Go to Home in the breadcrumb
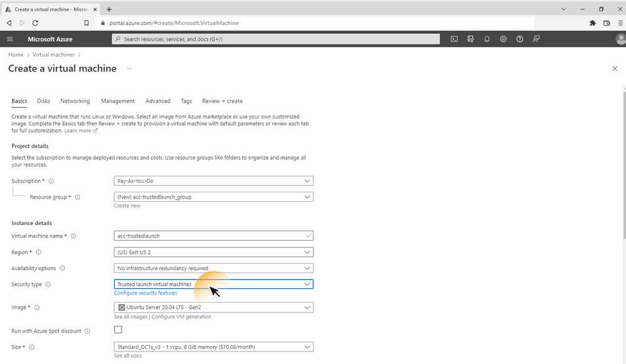Image resolution: width=626 pixels, height=364 pixels. point(16,55)
